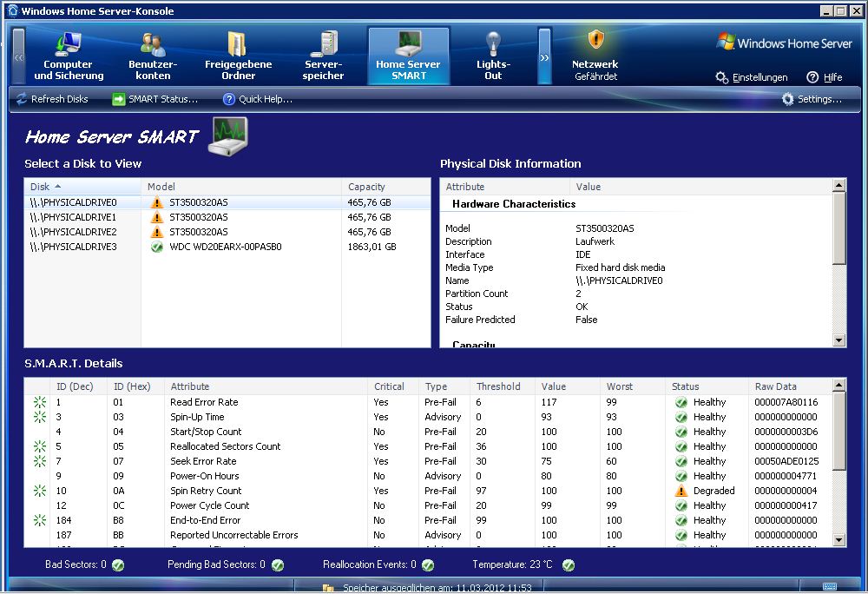868x594 pixels.
Task: Click the Refresh Disks toolbar button
Action: (x=52, y=99)
